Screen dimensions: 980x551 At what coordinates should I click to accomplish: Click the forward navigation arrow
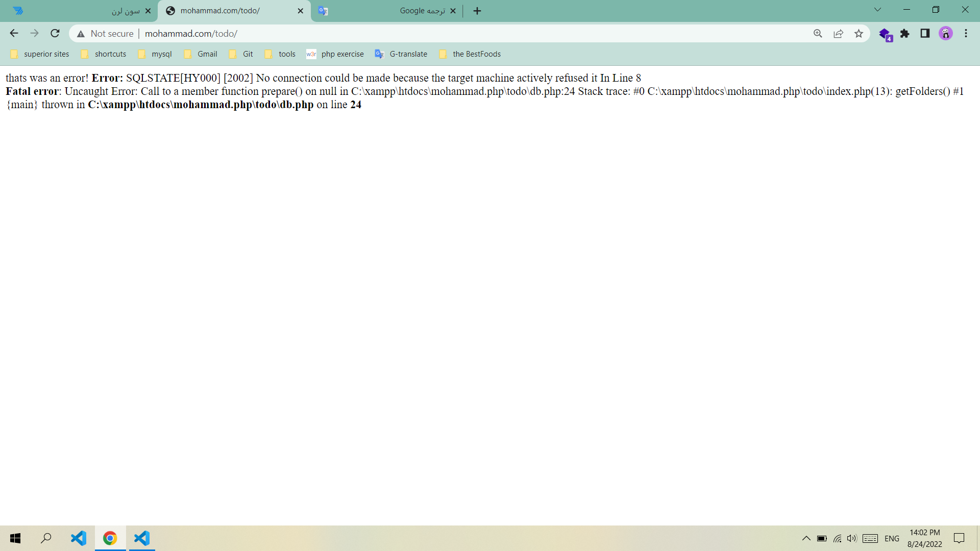pos(34,34)
